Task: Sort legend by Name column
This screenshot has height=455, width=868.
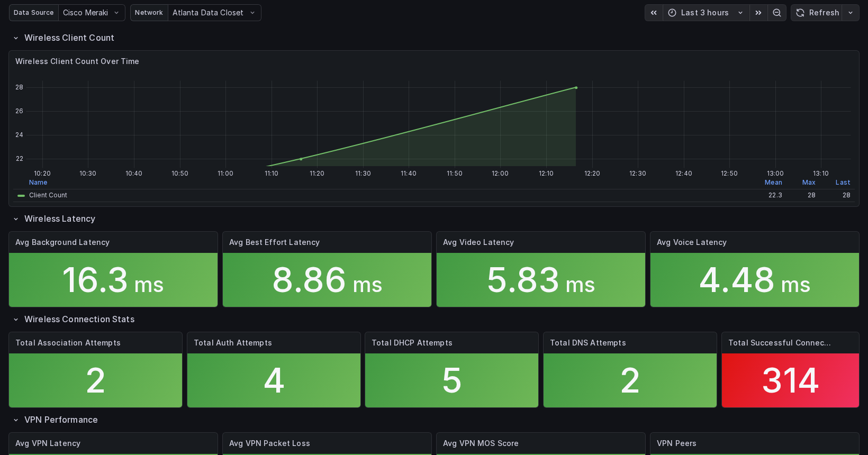Action: click(38, 183)
